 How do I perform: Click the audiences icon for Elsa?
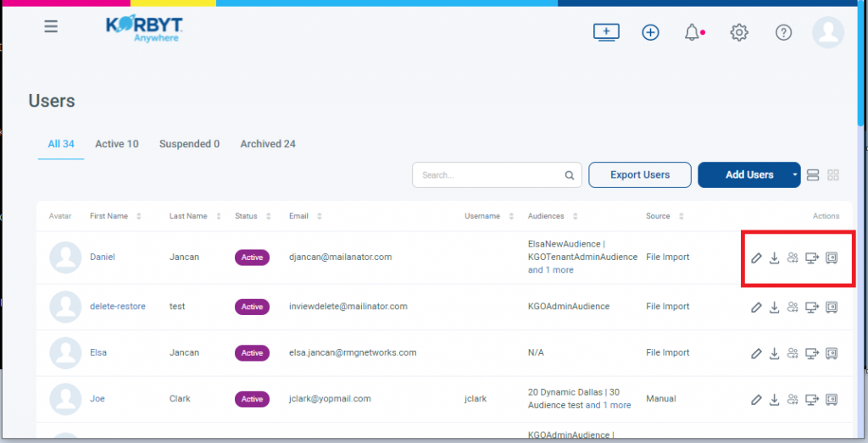[x=793, y=352]
